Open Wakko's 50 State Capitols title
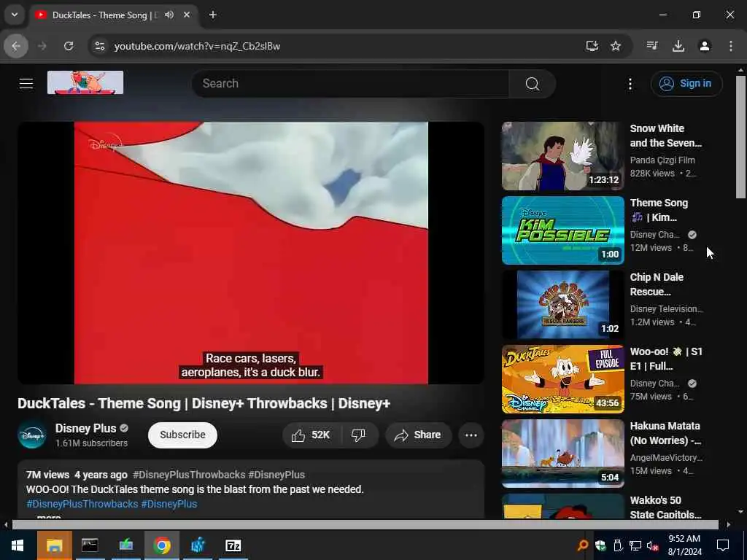Screen dimensions: 747x560 (665, 507)
